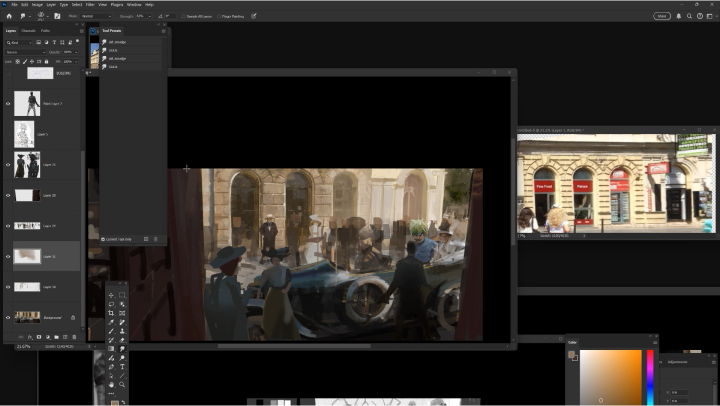Select the Path Selection tool
Image resolution: width=720 pixels, height=406 pixels.
tap(111, 376)
